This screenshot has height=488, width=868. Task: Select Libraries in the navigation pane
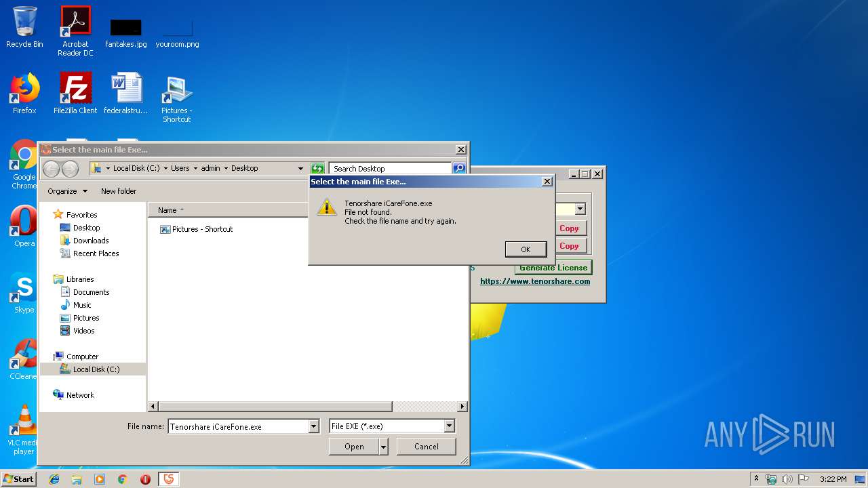(80, 279)
